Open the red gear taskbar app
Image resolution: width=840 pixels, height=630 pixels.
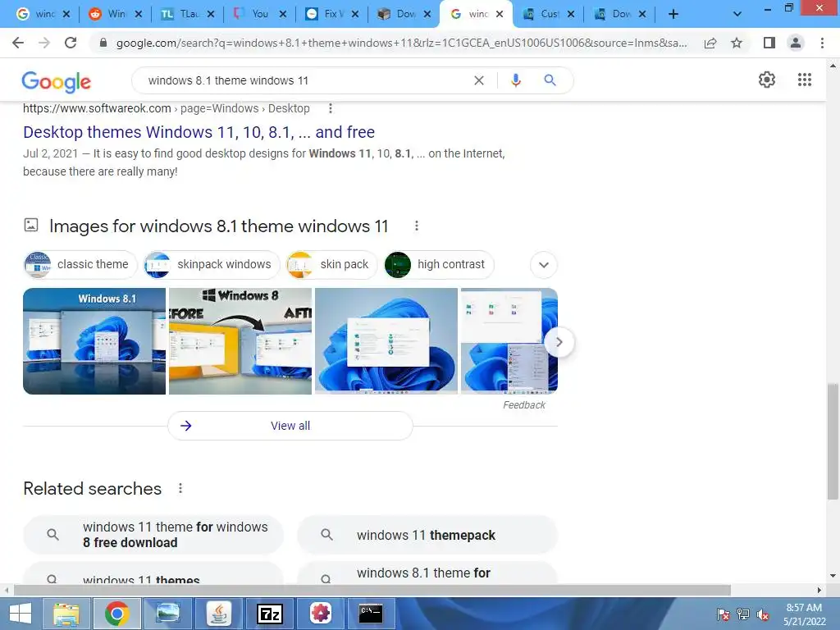pos(321,614)
